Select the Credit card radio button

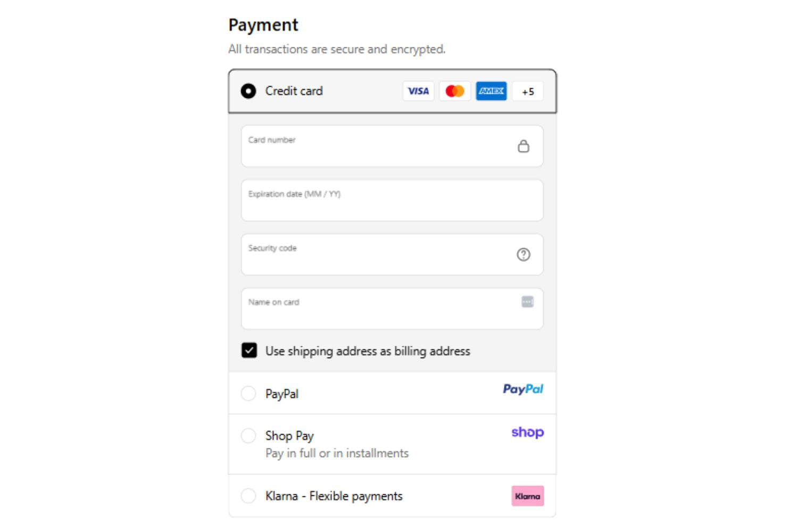(x=248, y=92)
